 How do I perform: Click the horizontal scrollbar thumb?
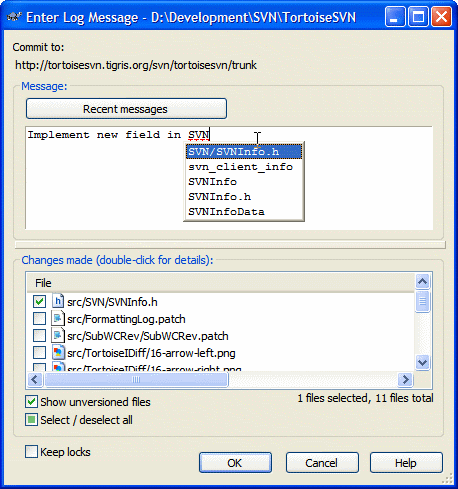(136, 379)
